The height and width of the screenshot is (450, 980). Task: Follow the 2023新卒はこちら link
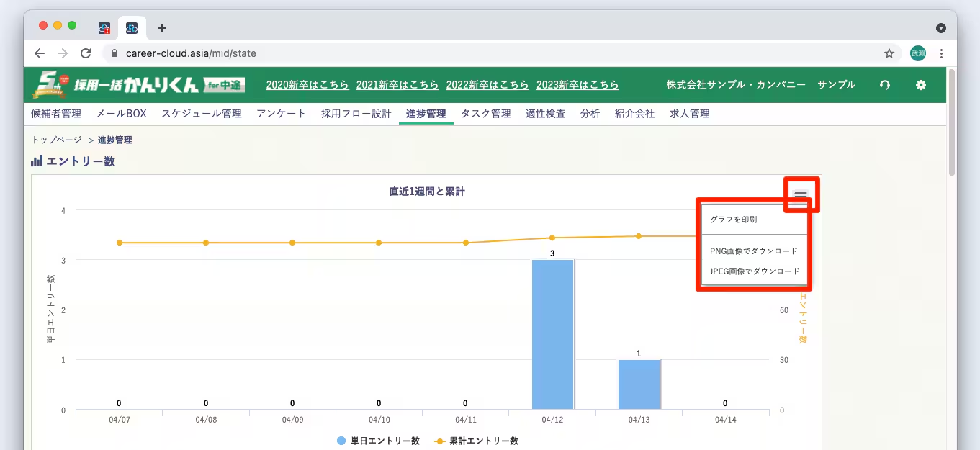pyautogui.click(x=577, y=85)
